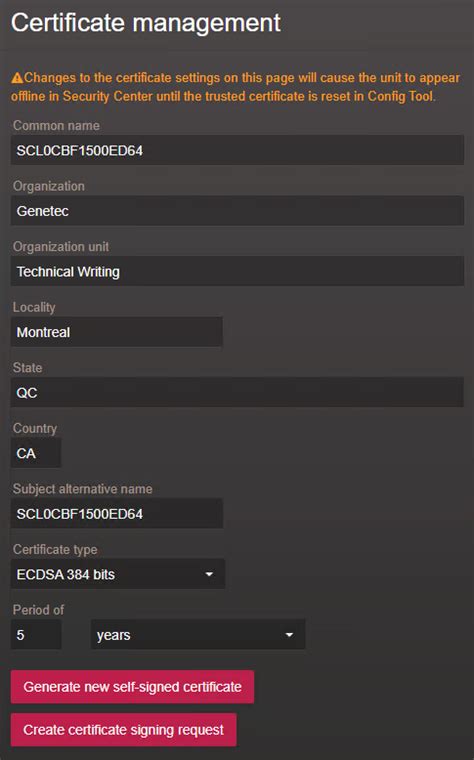474x760 pixels.
Task: Open the Certificate type dropdown arrow
Action: point(209,574)
